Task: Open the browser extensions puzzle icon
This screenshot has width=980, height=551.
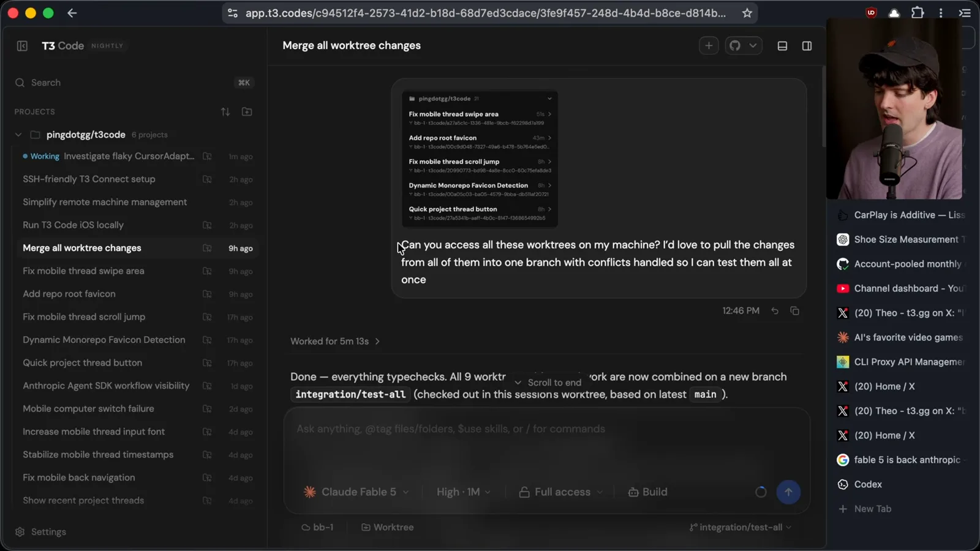Action: pos(918,13)
